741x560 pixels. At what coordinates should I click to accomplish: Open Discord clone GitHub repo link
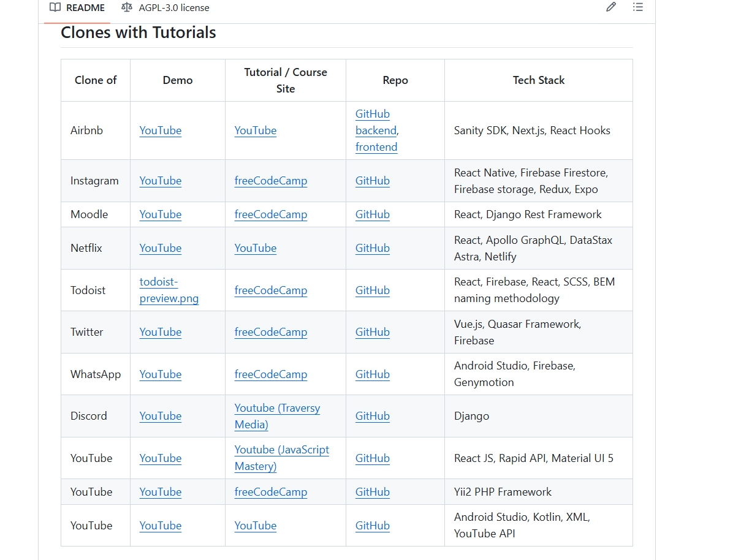tap(373, 416)
